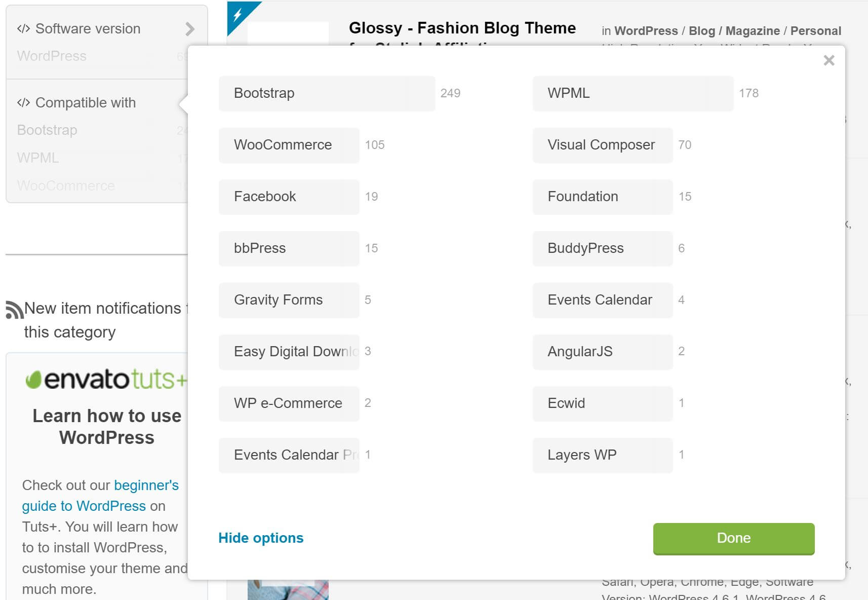The height and width of the screenshot is (600, 868).
Task: Enable the Gravity Forms filter
Action: 289,300
